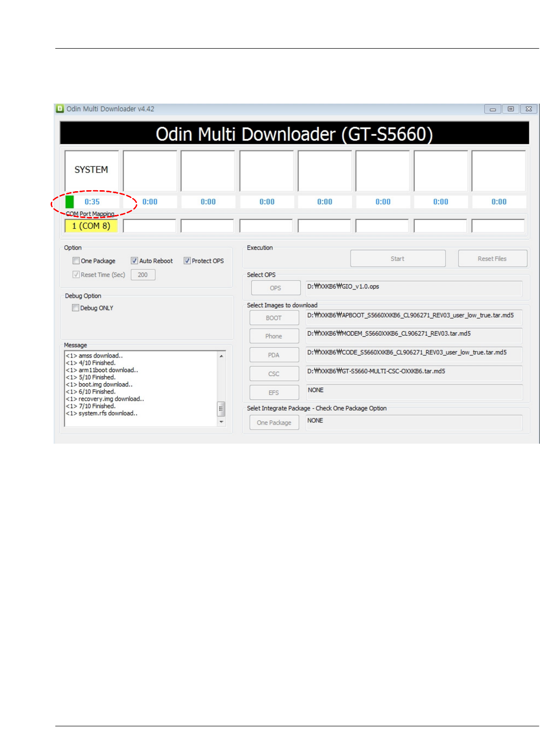Minimize the Odin Multi Downloader window

[493, 109]
